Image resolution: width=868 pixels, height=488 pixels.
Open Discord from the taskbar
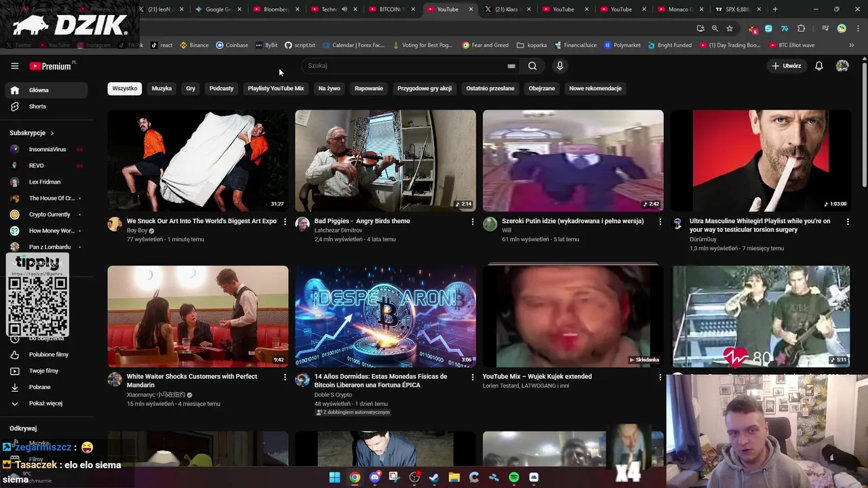374,477
